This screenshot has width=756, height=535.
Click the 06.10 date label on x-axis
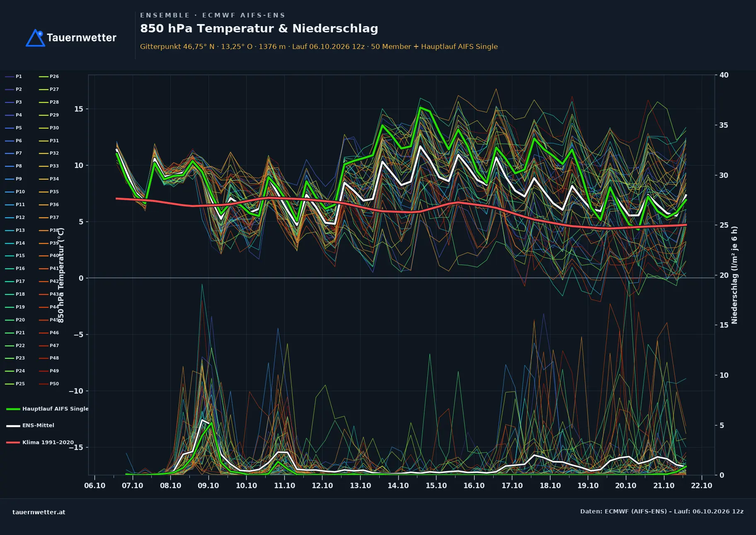click(94, 486)
